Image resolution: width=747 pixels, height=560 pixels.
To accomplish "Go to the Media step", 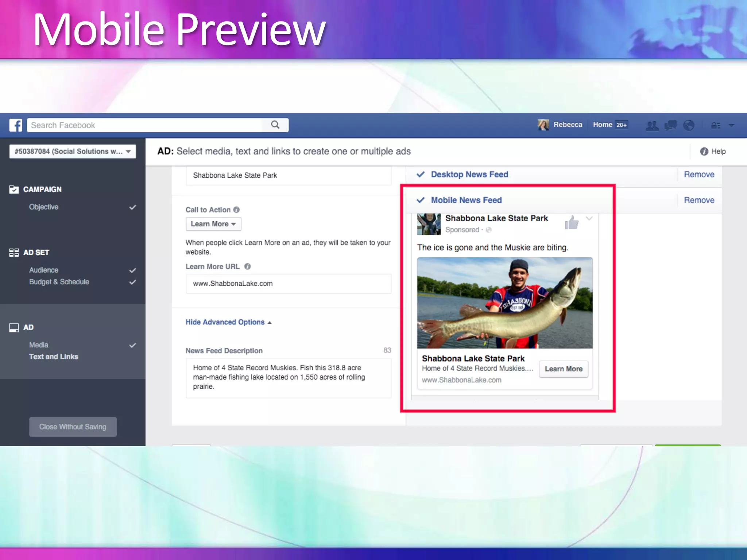I will 39,345.
